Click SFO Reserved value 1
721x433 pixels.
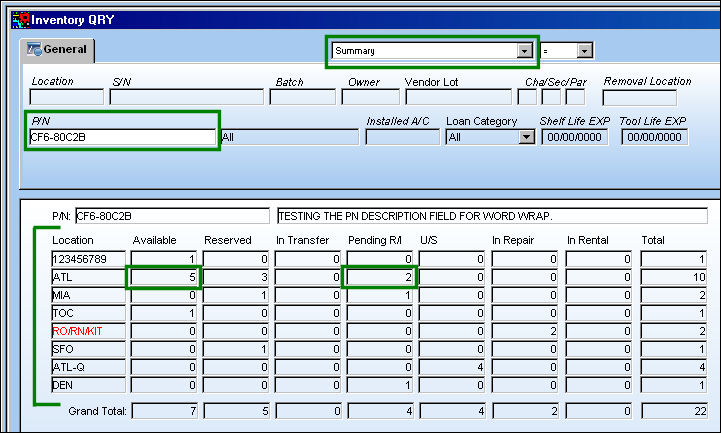236,349
